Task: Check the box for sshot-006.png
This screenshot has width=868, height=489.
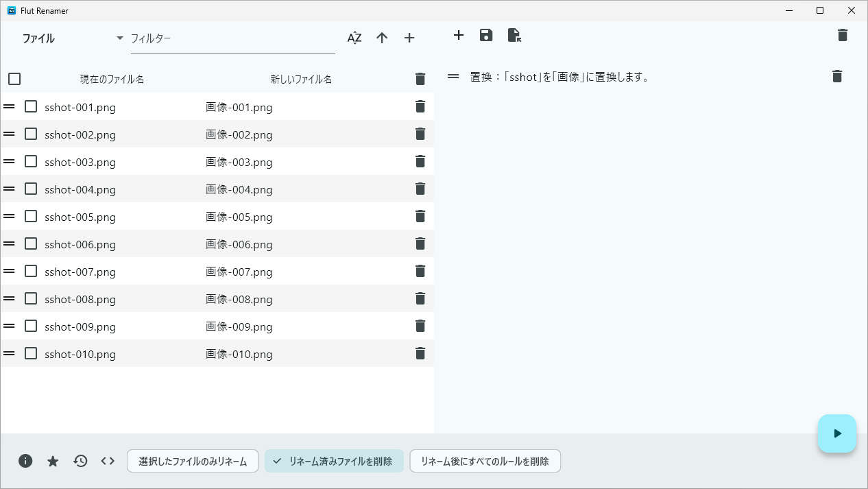Action: point(31,243)
